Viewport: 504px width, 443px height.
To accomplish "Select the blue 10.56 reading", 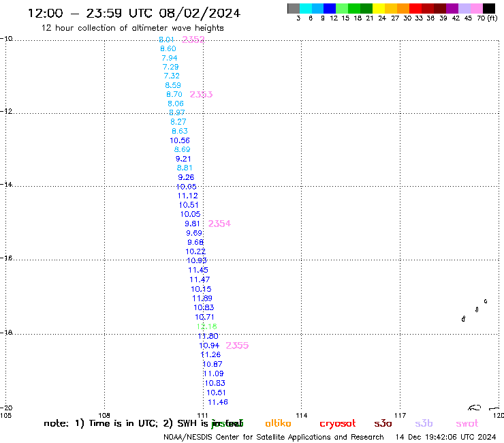I will point(180,140).
